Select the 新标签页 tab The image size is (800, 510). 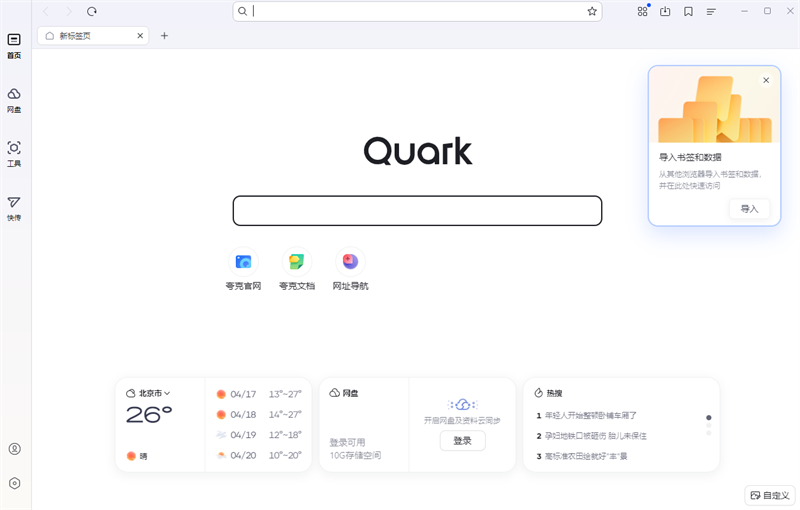tap(93, 36)
